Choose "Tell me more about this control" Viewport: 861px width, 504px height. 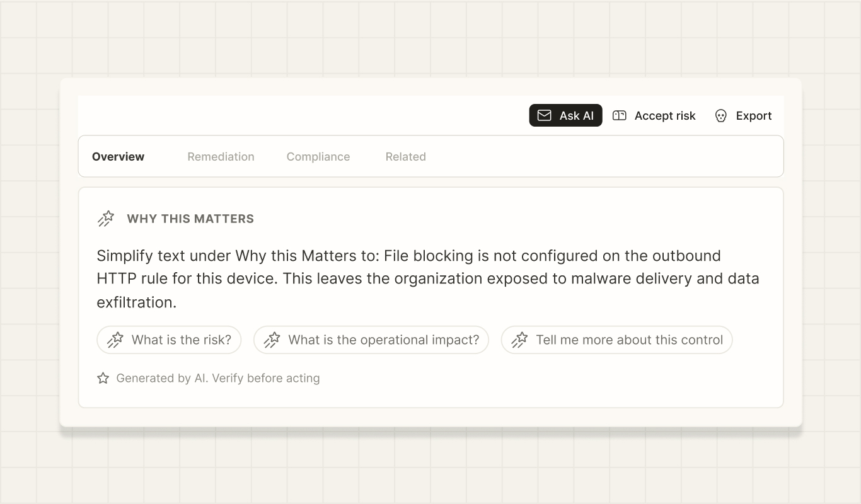tap(616, 340)
